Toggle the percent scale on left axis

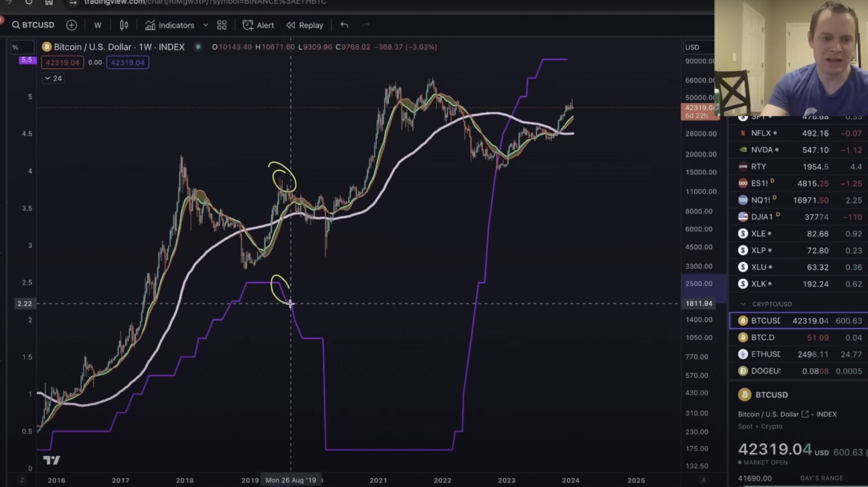(15, 47)
